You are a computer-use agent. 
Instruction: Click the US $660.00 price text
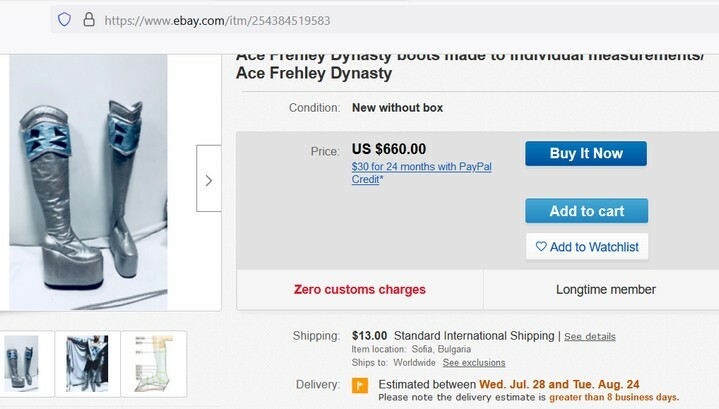tap(389, 150)
